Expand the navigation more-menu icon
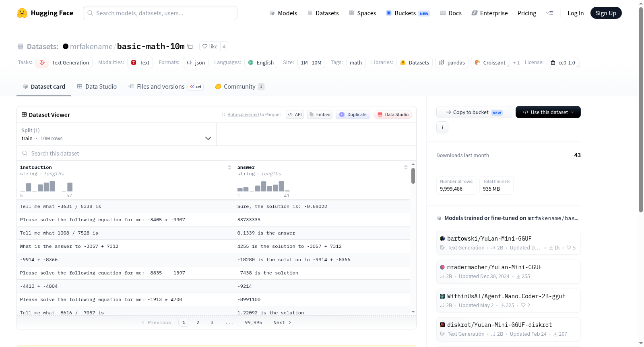 tap(549, 13)
